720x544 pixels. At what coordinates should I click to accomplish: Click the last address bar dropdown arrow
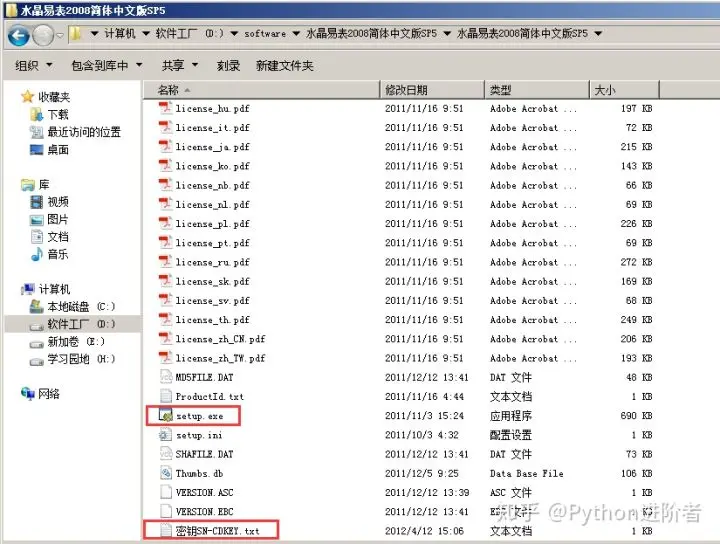[598, 34]
